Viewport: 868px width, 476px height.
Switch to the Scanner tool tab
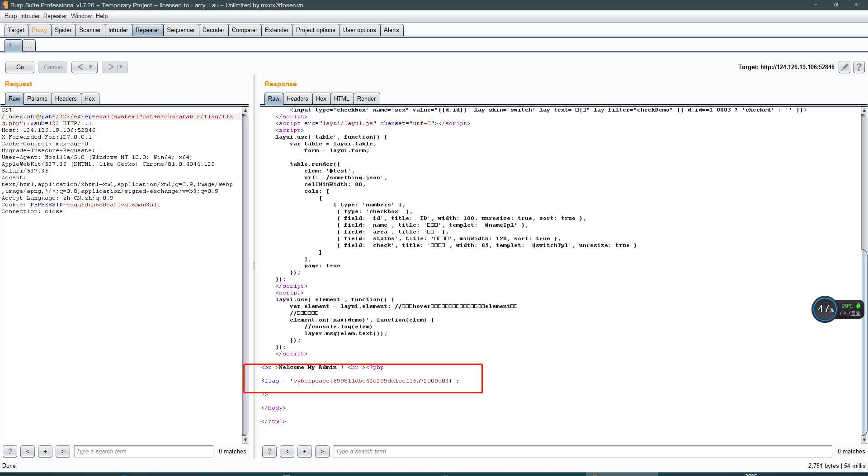90,30
